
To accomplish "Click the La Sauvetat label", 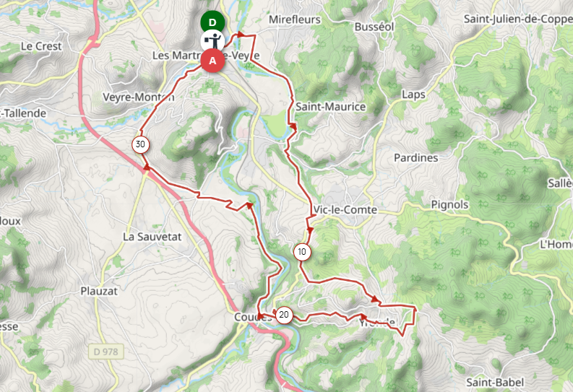I will [x=152, y=237].
